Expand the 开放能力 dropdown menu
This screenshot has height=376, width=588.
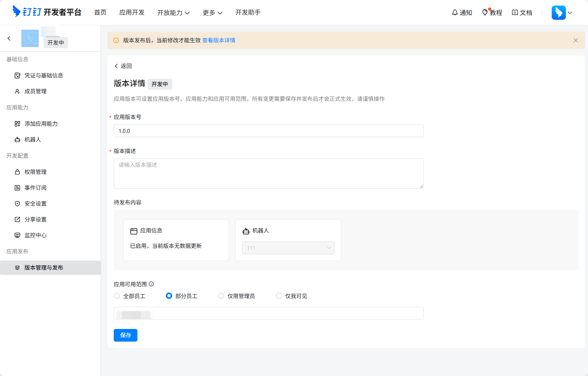[x=173, y=13]
